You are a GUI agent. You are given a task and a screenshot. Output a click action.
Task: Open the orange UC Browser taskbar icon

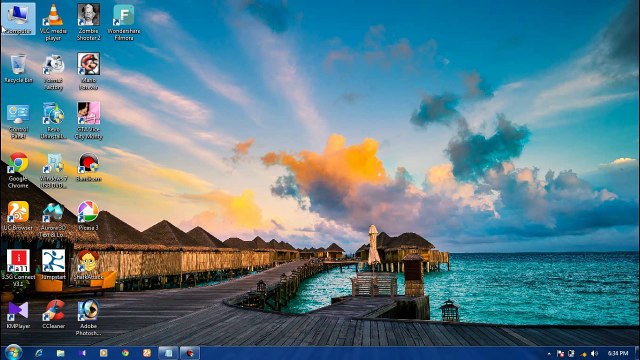pos(147,353)
